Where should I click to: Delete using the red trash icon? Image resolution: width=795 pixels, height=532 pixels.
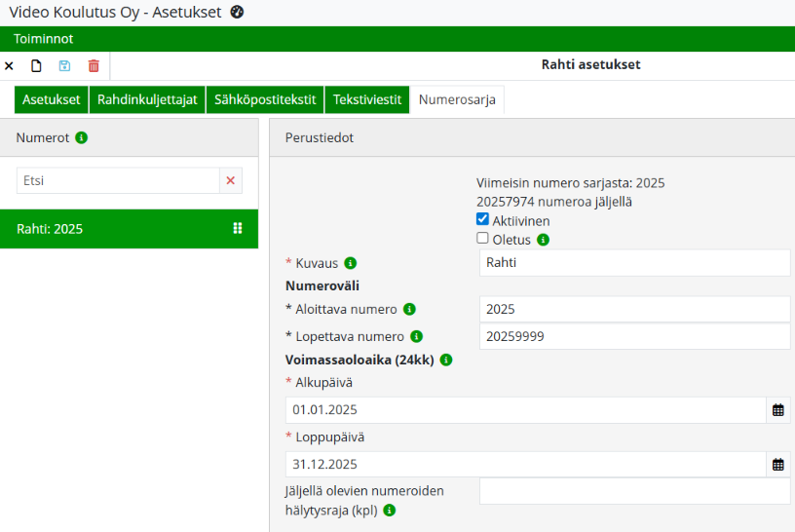point(94,66)
